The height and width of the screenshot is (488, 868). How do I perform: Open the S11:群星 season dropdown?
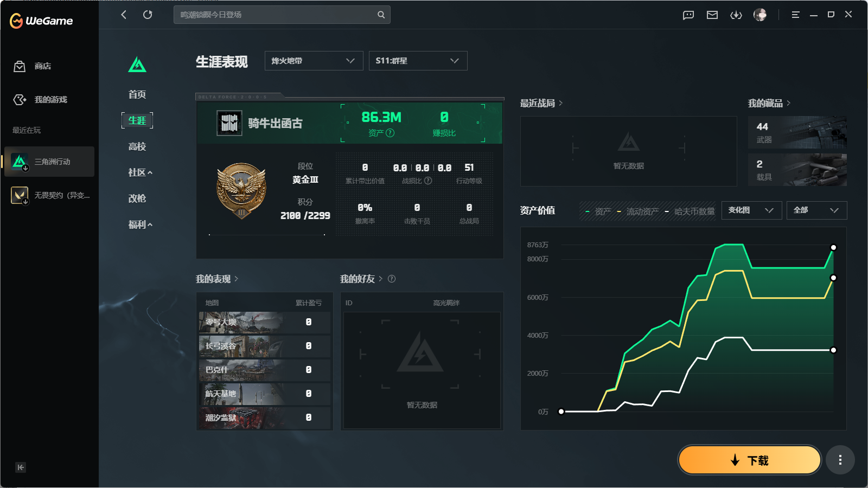pos(418,61)
